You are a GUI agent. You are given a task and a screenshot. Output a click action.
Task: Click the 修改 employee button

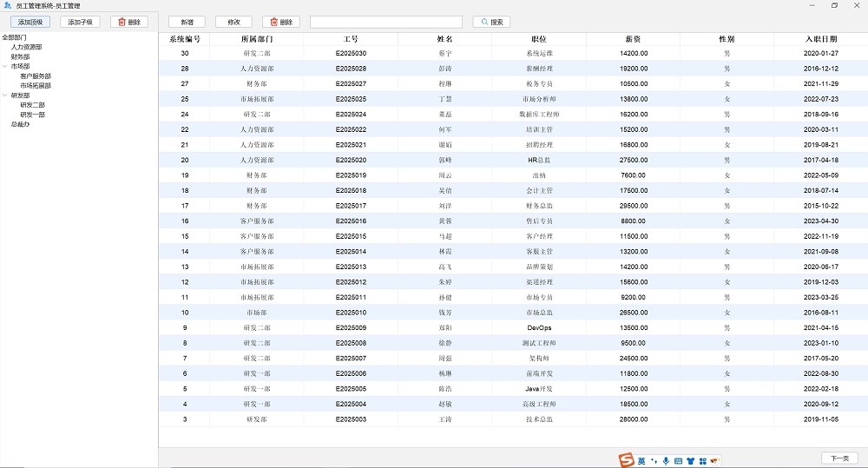pyautogui.click(x=234, y=23)
